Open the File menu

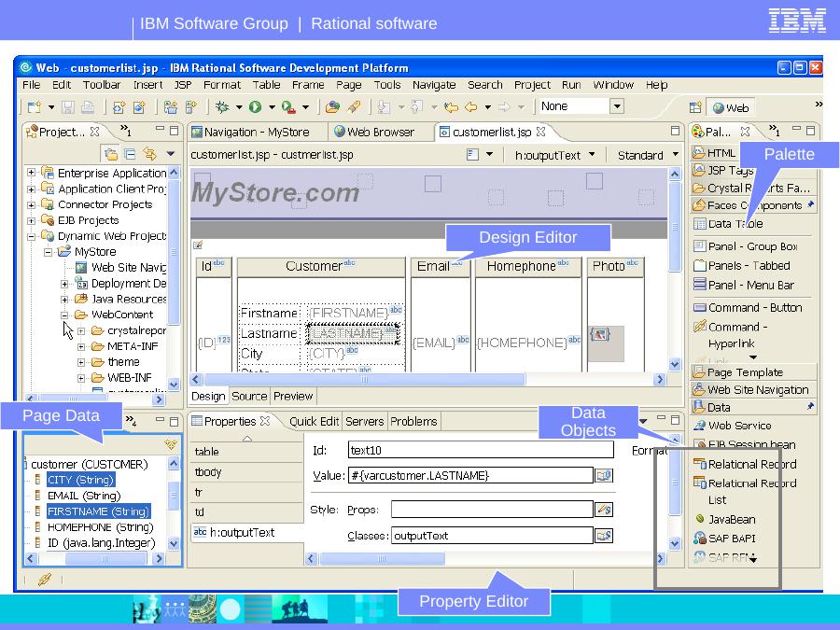pos(31,85)
